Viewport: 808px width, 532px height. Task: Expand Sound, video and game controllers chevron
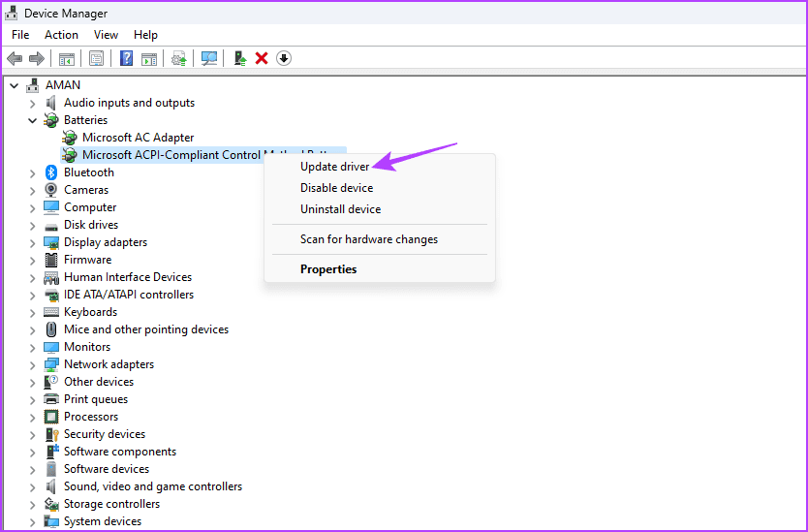(x=33, y=486)
